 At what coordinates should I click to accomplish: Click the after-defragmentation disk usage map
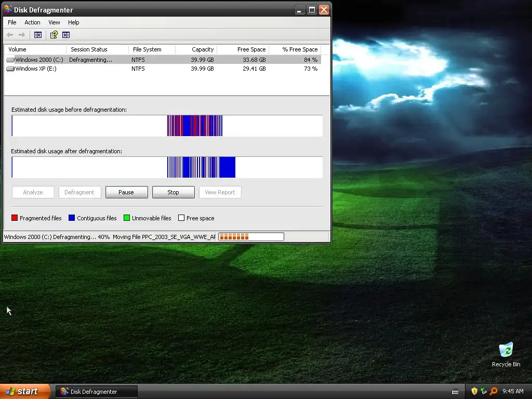pos(167,167)
